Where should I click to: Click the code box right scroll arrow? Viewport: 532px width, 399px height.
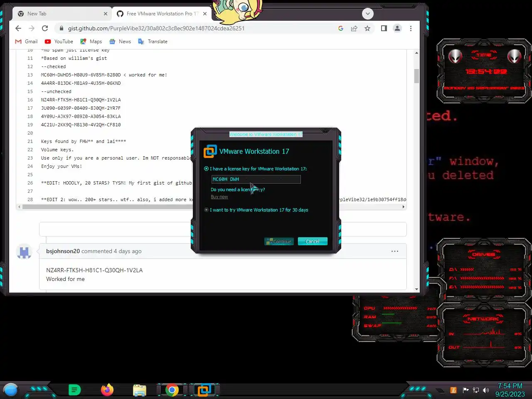point(403,207)
